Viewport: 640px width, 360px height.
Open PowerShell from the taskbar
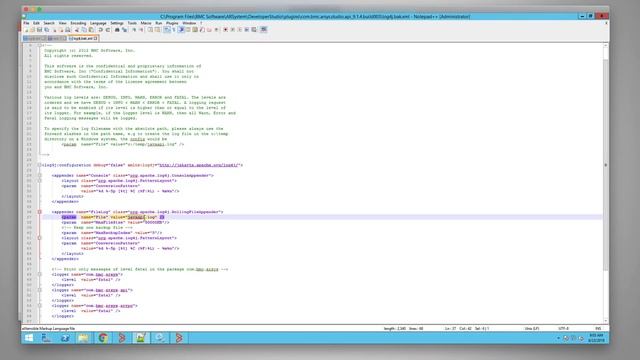click(x=65, y=338)
